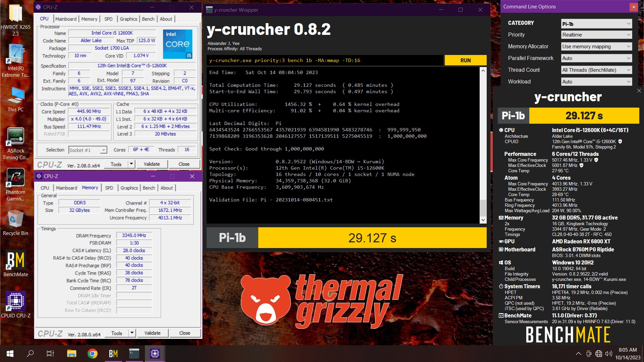Click y-cruncher console scrollbar down arrow

(x=483, y=220)
